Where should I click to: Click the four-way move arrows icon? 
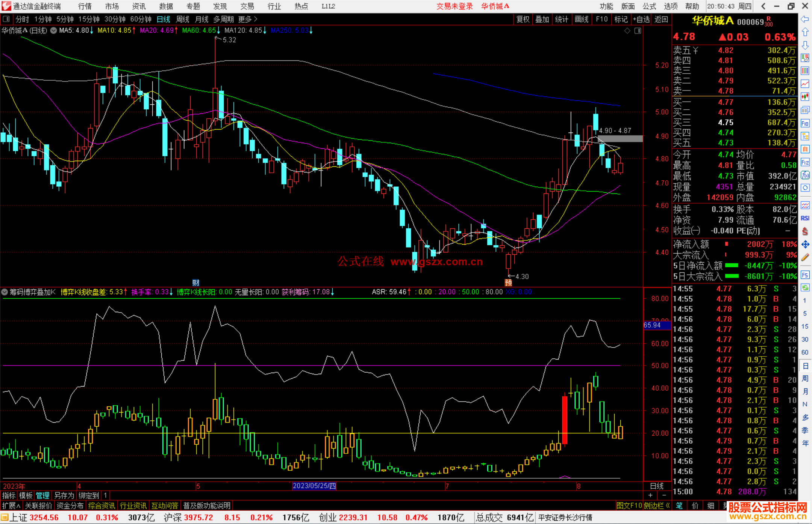805,245
